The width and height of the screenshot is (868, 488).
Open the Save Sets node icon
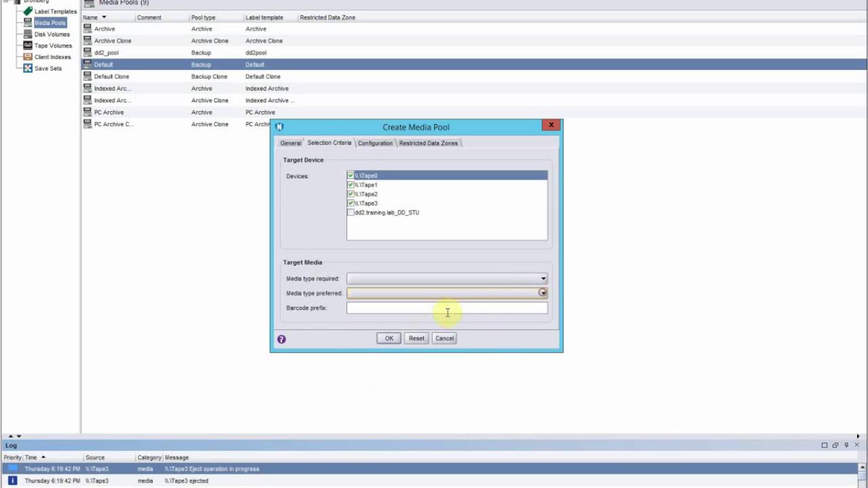tap(28, 68)
